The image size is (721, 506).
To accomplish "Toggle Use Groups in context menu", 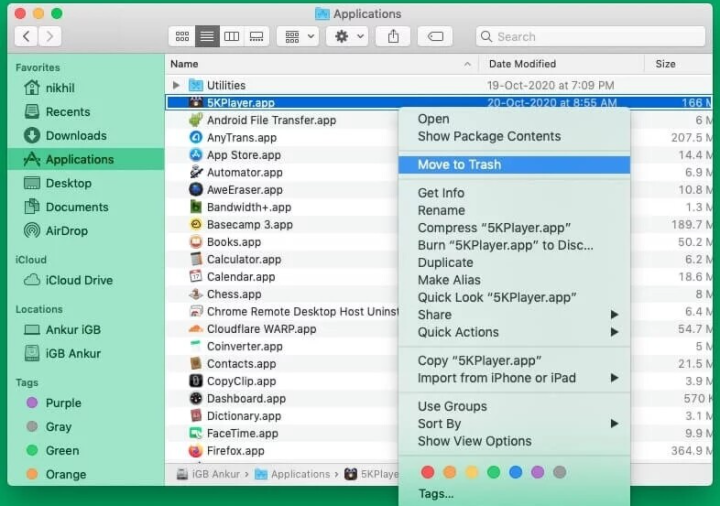I will click(x=514, y=407).
